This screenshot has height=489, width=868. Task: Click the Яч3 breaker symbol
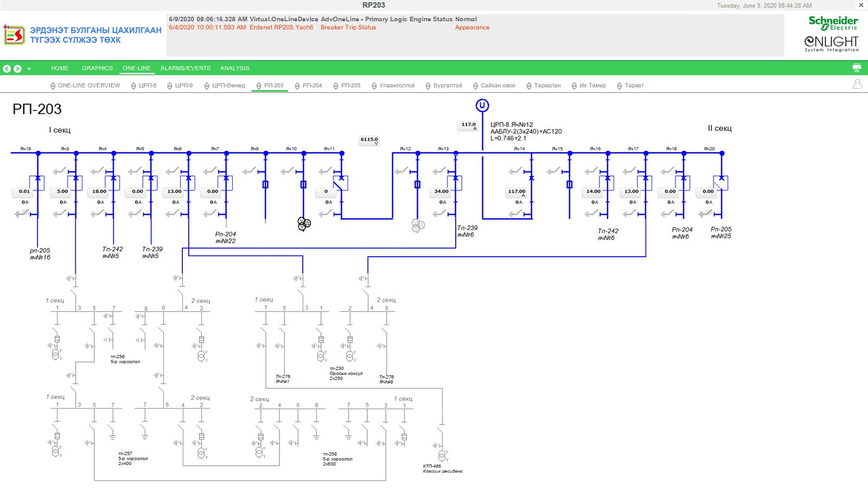tap(76, 182)
